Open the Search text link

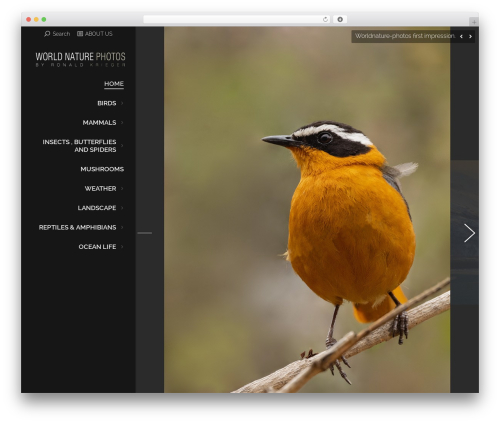[61, 34]
